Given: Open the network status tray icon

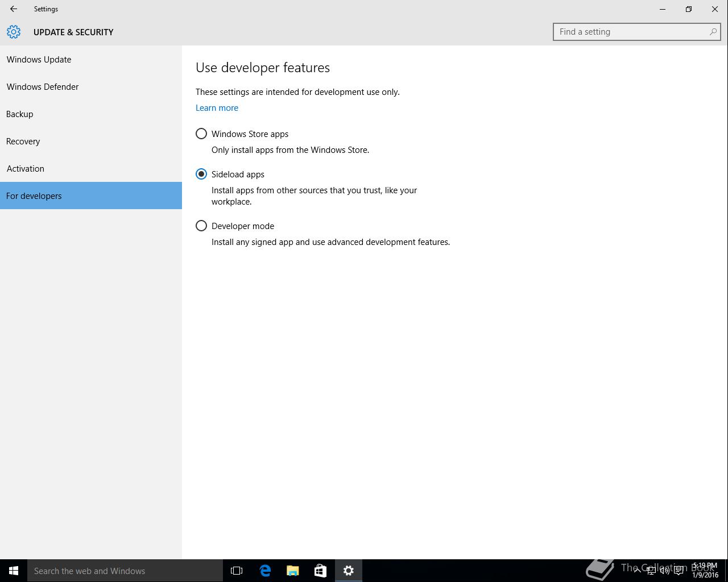Looking at the screenshot, I should point(651,571).
